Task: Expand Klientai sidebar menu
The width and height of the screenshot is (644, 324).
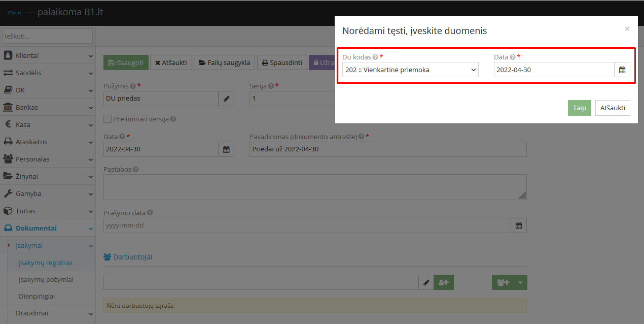Action: click(48, 55)
